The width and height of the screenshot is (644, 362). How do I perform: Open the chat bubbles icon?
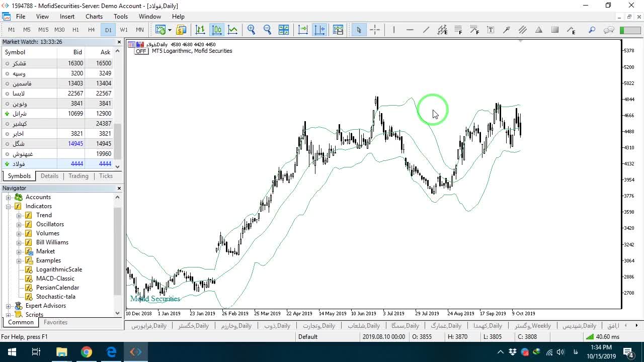(609, 30)
